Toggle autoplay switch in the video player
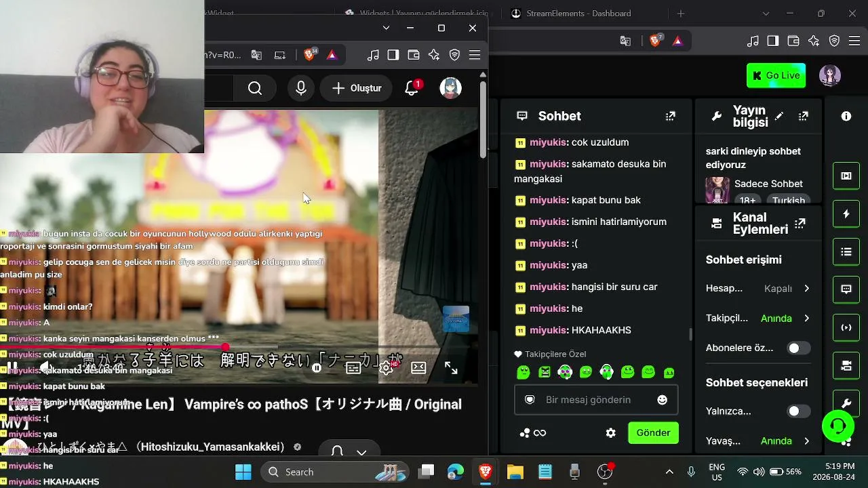The width and height of the screenshot is (868, 488). (317, 367)
